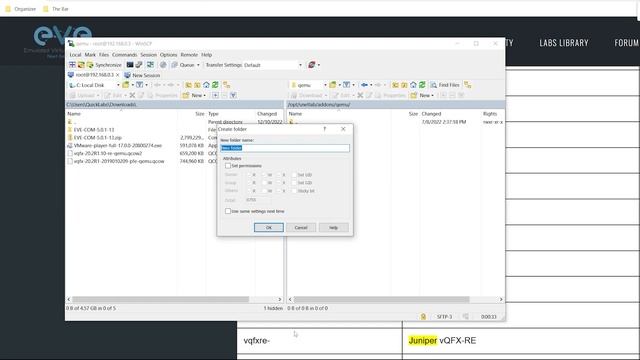The height and width of the screenshot is (360, 640).
Task: Click the compare directories icon in main toolbar
Action: click(151, 65)
